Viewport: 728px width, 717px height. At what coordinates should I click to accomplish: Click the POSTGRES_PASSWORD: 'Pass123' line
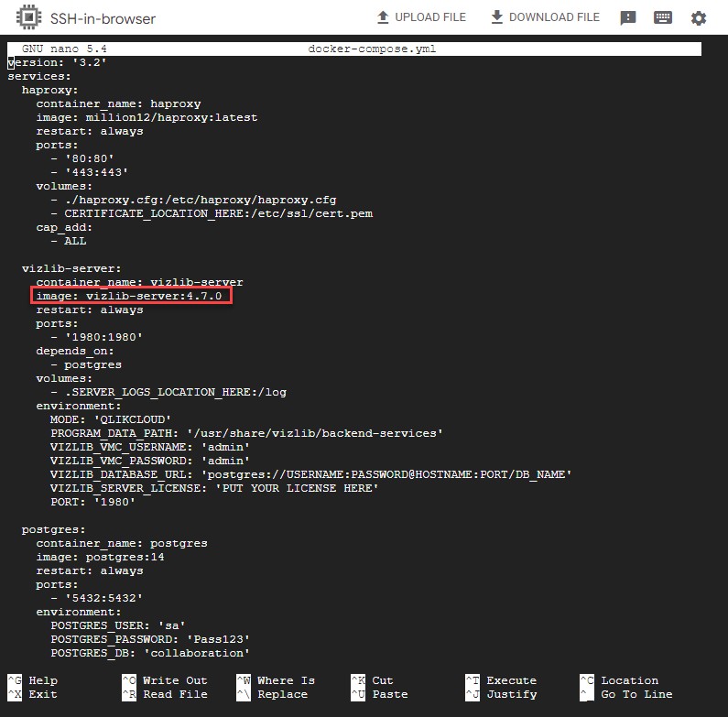pos(150,639)
